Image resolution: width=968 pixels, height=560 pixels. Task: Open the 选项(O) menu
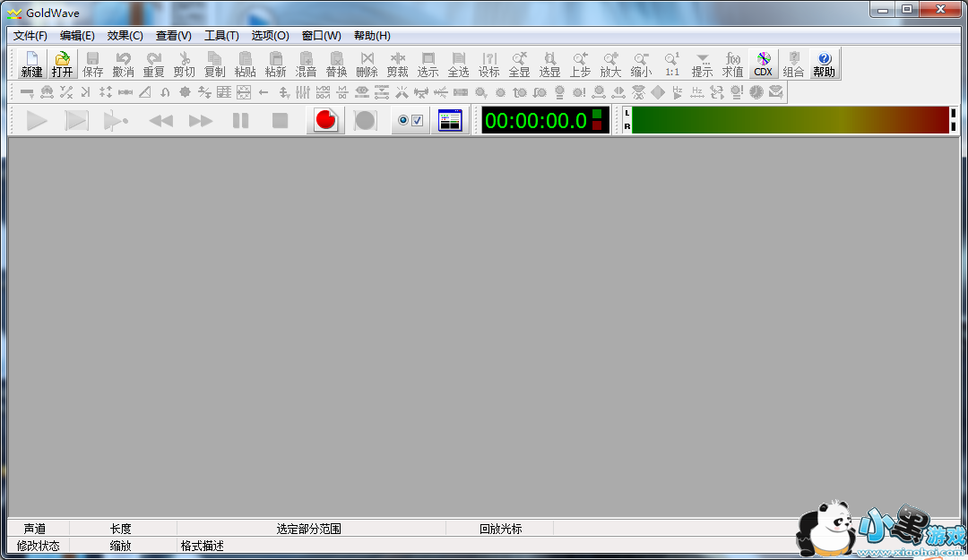tap(270, 36)
